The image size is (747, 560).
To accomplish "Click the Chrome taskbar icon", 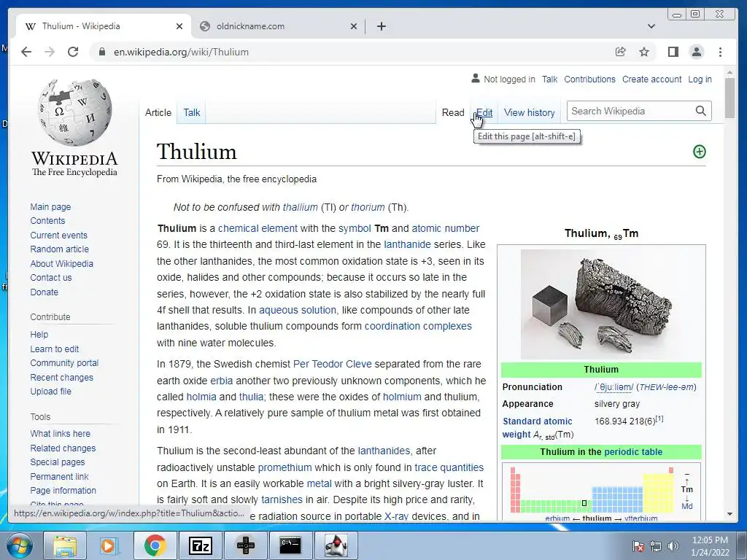I will click(155, 545).
